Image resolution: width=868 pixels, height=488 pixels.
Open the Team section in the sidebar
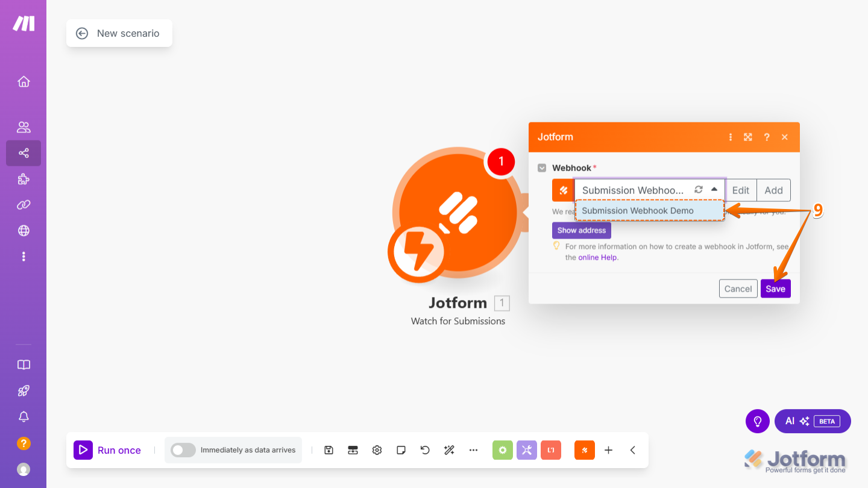pos(24,127)
